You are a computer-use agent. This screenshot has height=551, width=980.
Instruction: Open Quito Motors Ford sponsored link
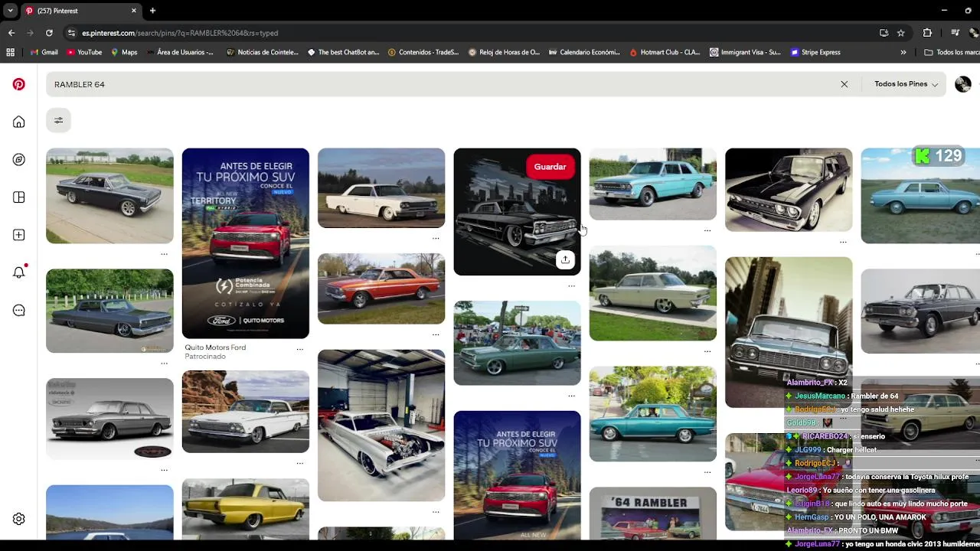(x=215, y=347)
